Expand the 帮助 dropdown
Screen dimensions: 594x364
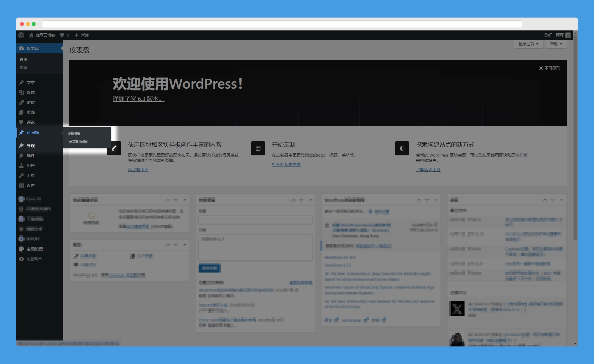[x=556, y=44]
